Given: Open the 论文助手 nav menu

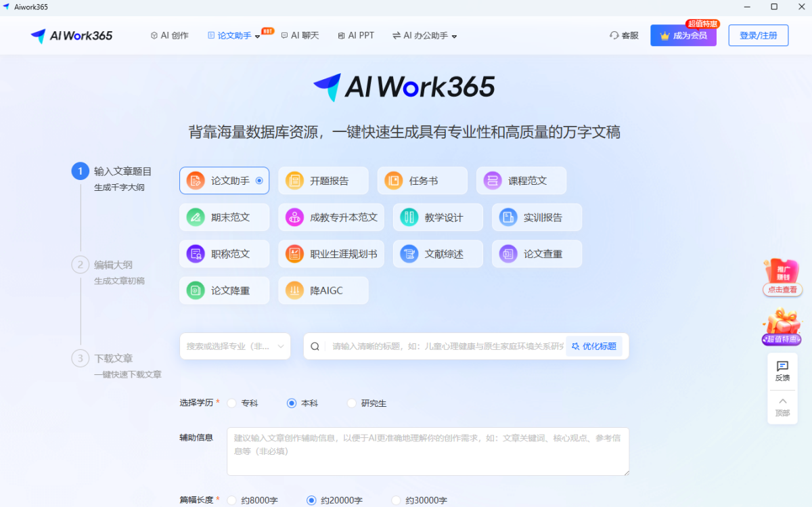Looking at the screenshot, I should tap(234, 35).
